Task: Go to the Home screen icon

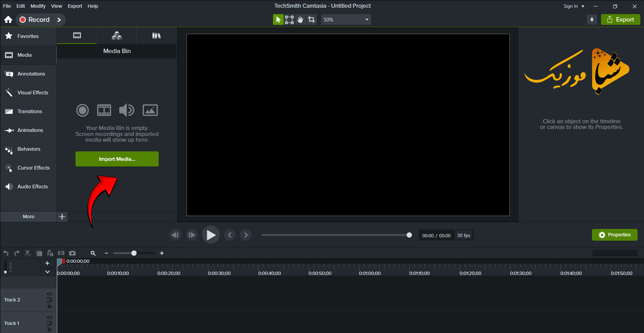Action: coord(8,19)
